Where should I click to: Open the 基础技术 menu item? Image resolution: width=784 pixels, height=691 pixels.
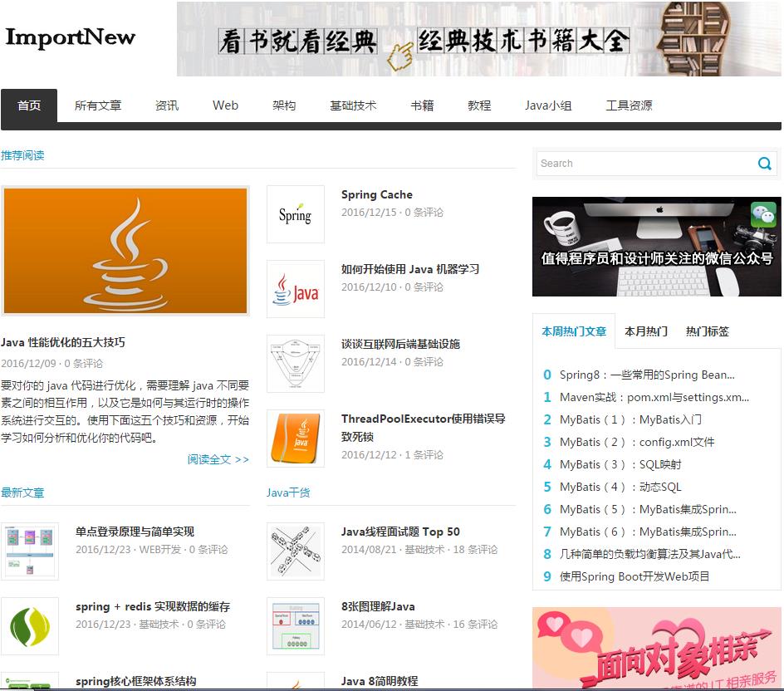pos(353,105)
